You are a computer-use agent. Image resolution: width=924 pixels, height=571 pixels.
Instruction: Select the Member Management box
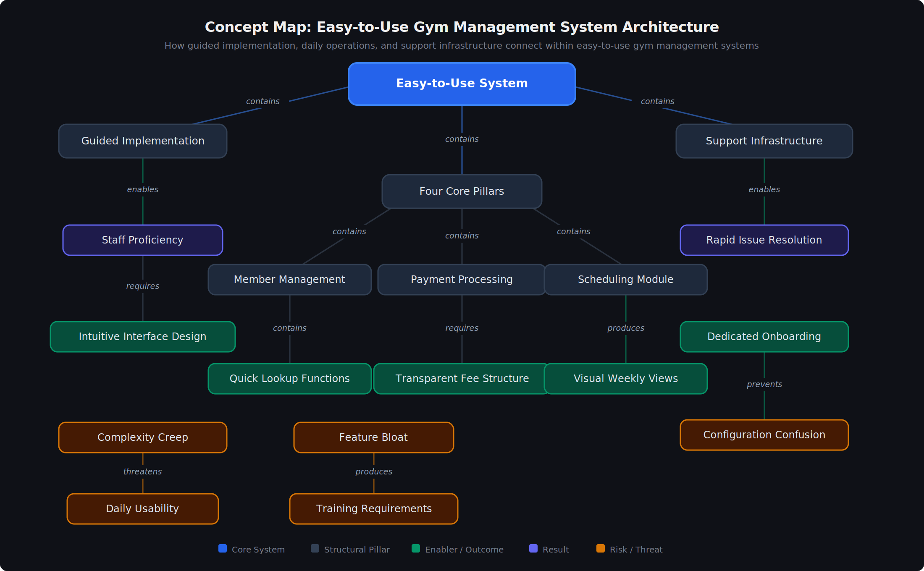coord(289,280)
